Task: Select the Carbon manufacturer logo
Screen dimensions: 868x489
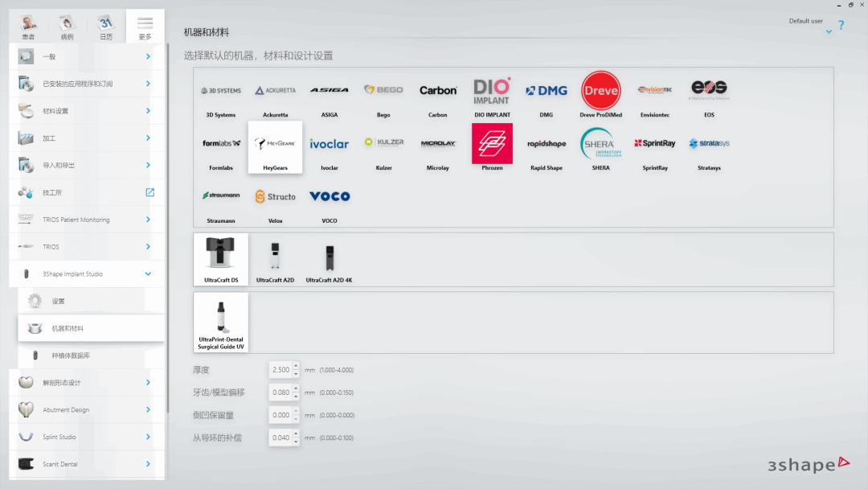Action: click(438, 94)
